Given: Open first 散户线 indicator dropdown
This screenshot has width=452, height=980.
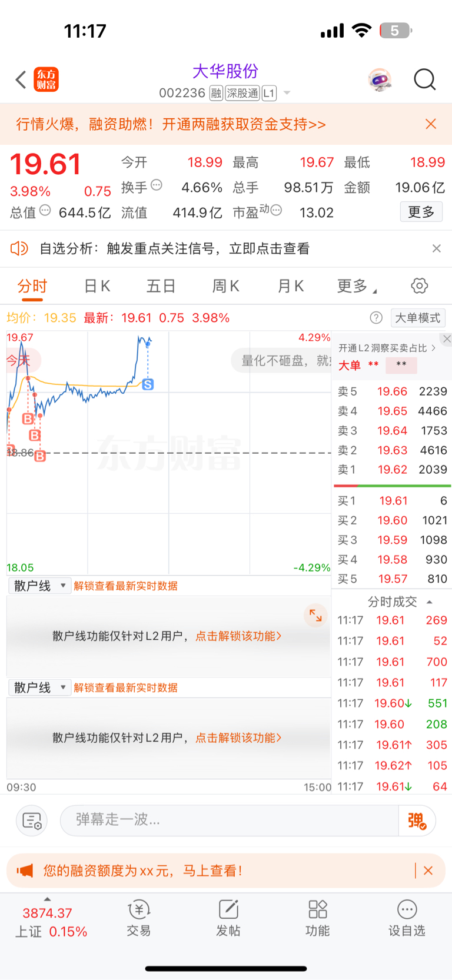Looking at the screenshot, I should point(40,586).
